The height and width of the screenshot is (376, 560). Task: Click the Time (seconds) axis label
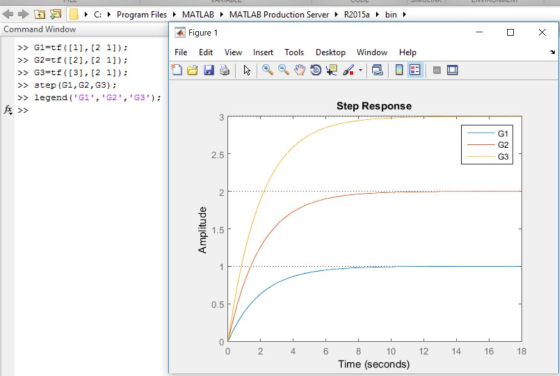374,364
